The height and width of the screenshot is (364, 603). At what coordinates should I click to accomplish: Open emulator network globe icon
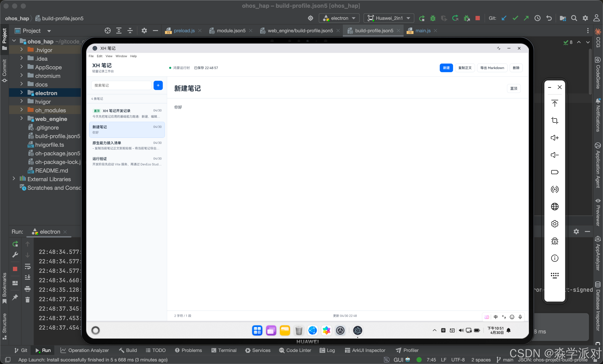555,207
